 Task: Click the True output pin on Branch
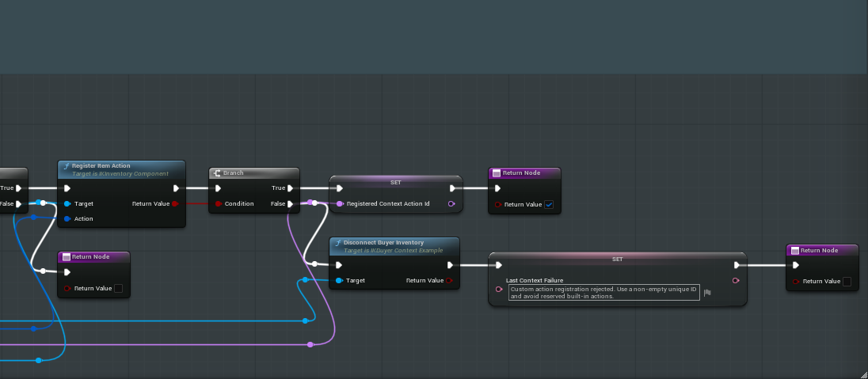tap(290, 188)
